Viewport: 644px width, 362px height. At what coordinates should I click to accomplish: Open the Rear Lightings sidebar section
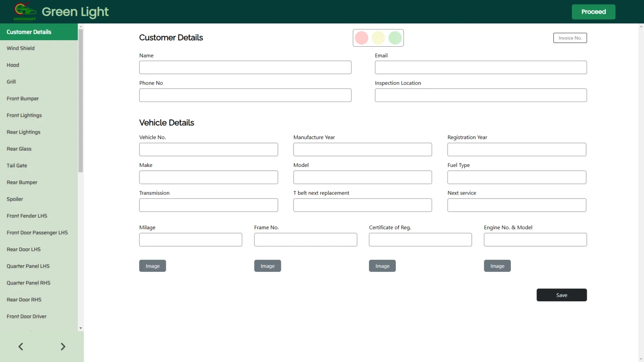pyautogui.click(x=39, y=132)
